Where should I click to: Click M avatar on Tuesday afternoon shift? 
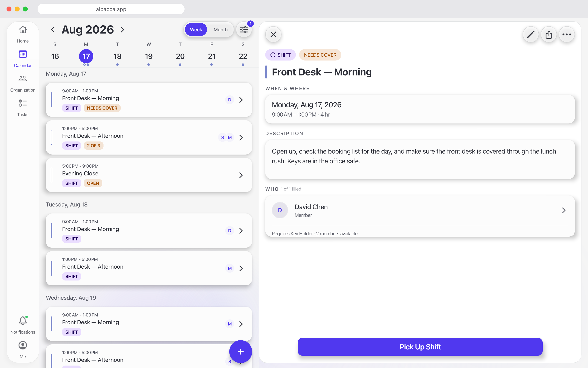point(230,268)
